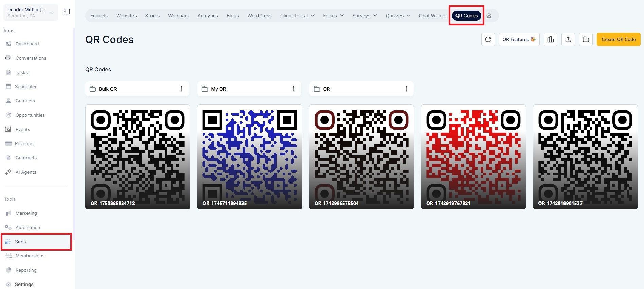Image resolution: width=644 pixels, height=289 pixels.
Task: Click the Contracts document icon
Action: (8, 158)
